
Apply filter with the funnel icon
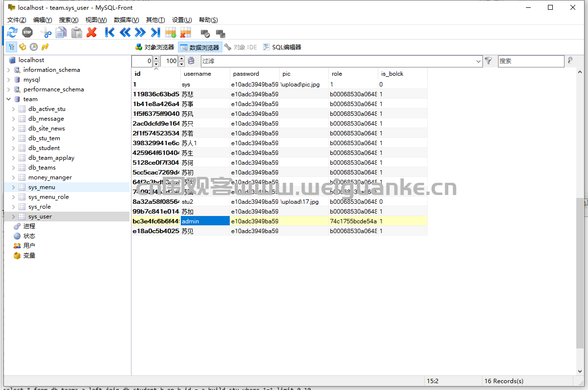click(488, 61)
